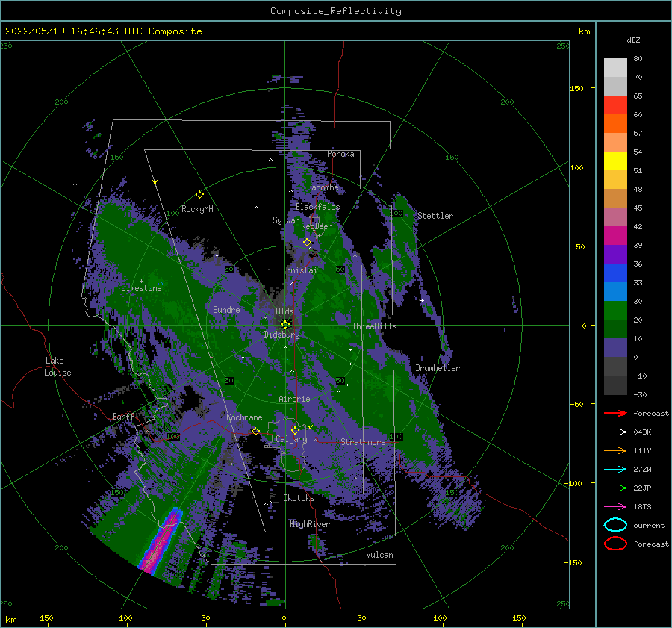This screenshot has height=628, width=672.
Task: Click the Lake Louise label
Action: coord(57,367)
